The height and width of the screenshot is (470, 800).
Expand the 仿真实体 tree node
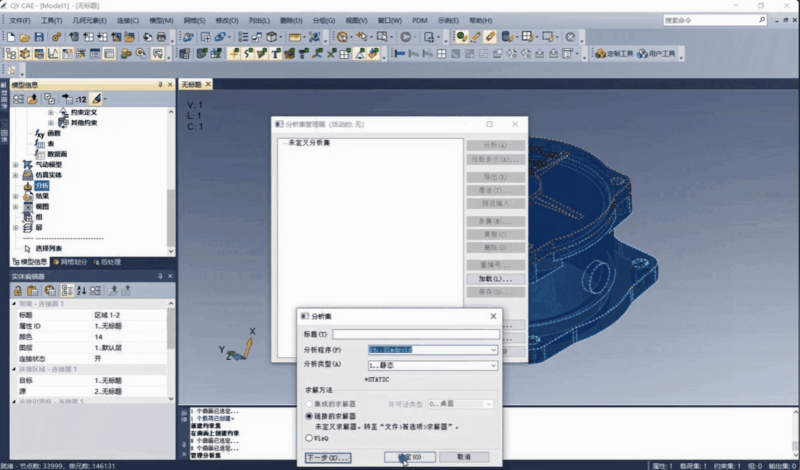tap(15, 174)
